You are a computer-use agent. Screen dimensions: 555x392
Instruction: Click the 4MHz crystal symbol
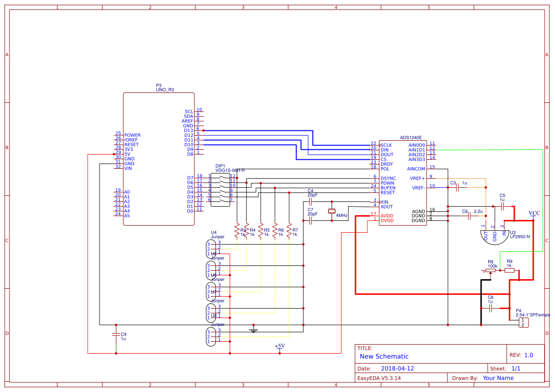pyautogui.click(x=332, y=211)
